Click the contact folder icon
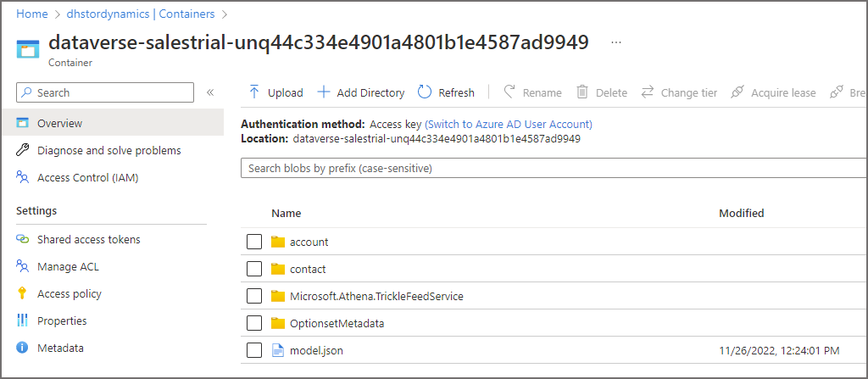The height and width of the screenshot is (379, 868). pos(278,270)
